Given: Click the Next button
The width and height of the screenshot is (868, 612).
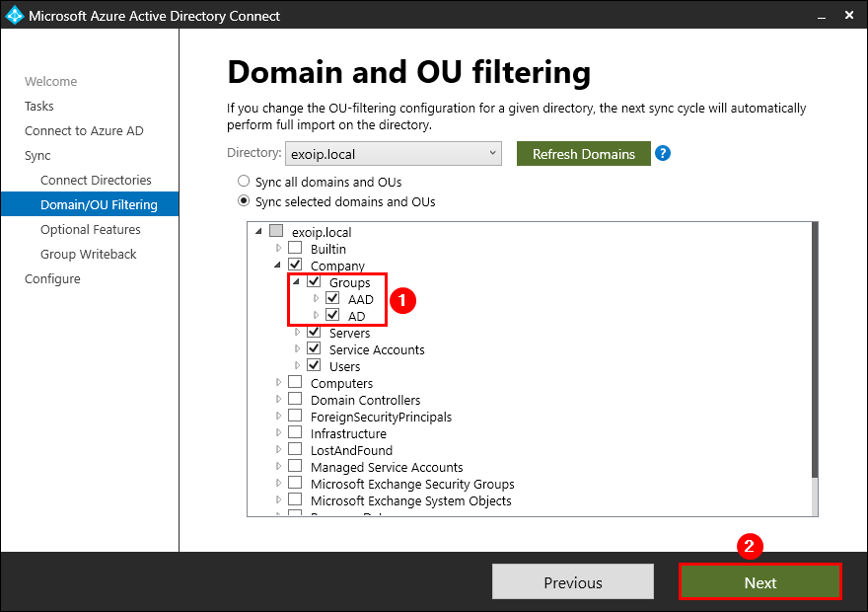Looking at the screenshot, I should (759, 582).
